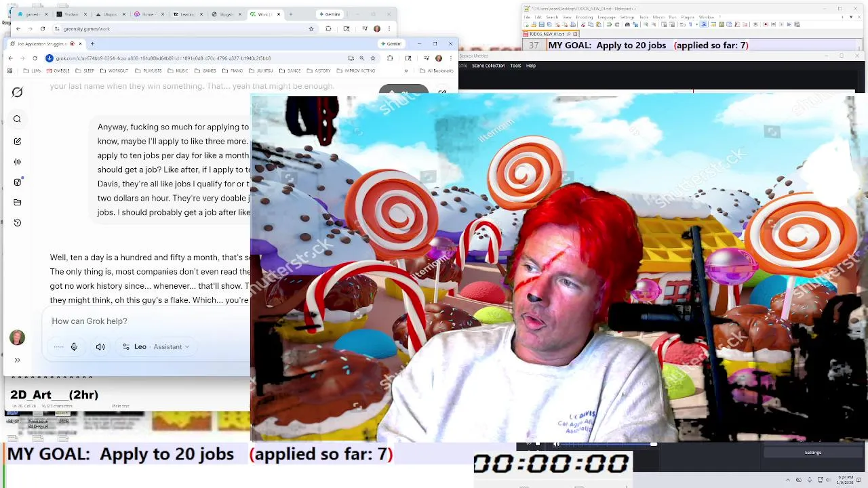Click Gemini button in back browser window
Screen dimensions: 868x488
[330, 14]
